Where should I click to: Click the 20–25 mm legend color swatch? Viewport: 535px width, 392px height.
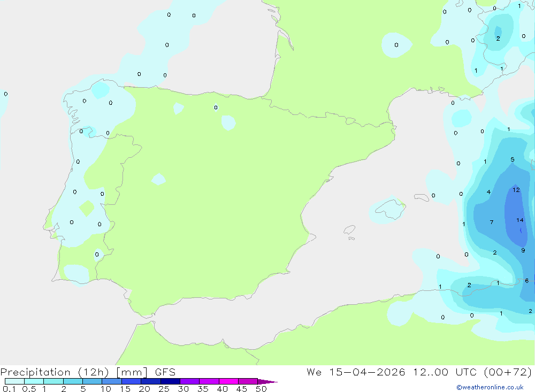(x=151, y=381)
